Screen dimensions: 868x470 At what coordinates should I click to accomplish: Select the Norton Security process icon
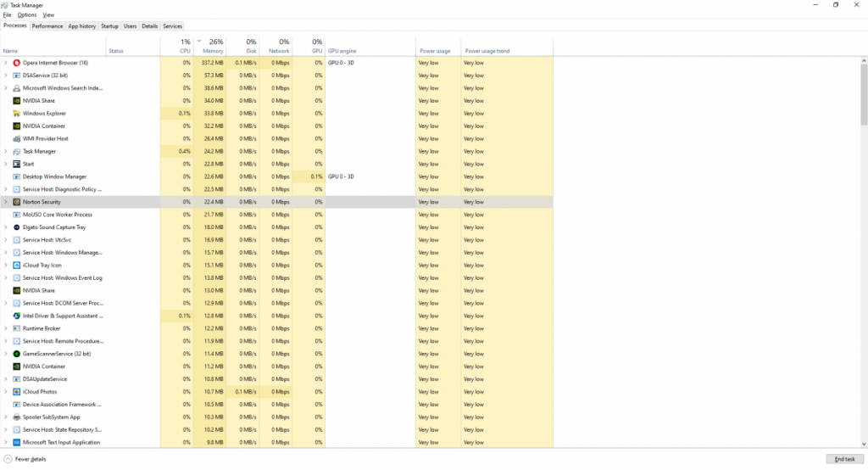17,202
